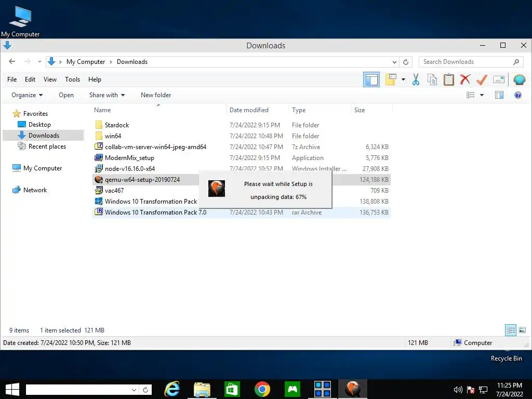
Task: Click Downloads in the address breadcrumb
Action: [132, 62]
